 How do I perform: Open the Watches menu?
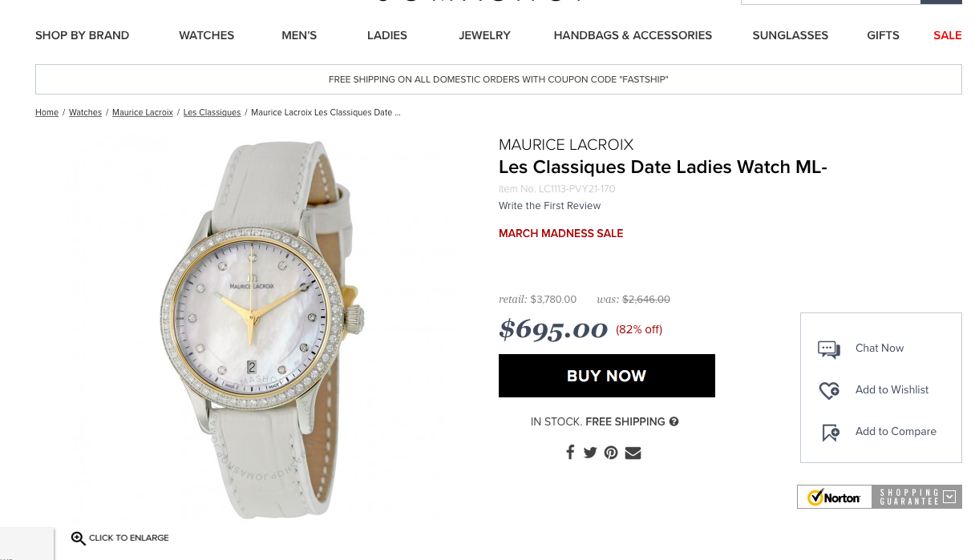(x=206, y=35)
